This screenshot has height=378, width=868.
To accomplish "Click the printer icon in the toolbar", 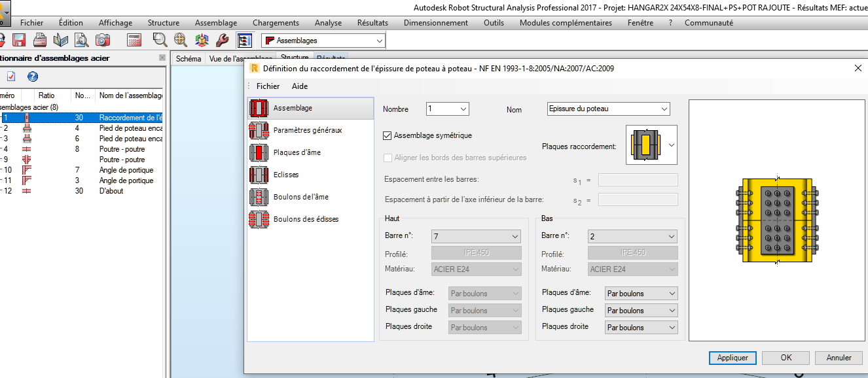I will 40,40.
